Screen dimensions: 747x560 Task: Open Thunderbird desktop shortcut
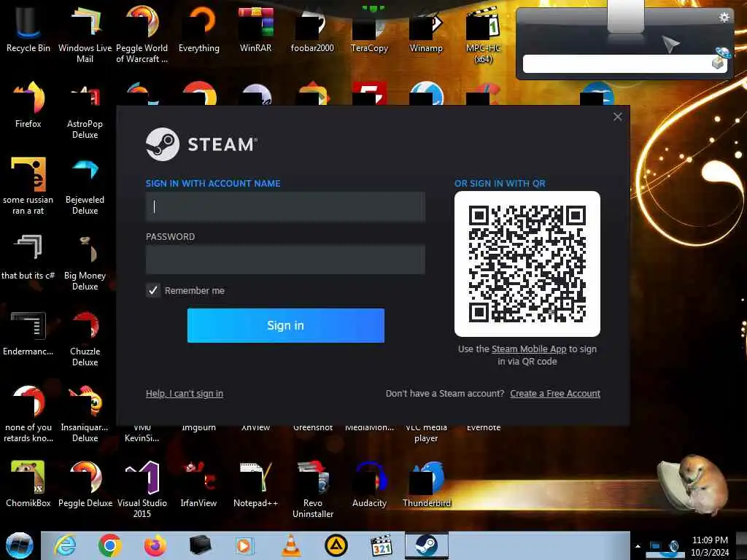[x=426, y=484]
